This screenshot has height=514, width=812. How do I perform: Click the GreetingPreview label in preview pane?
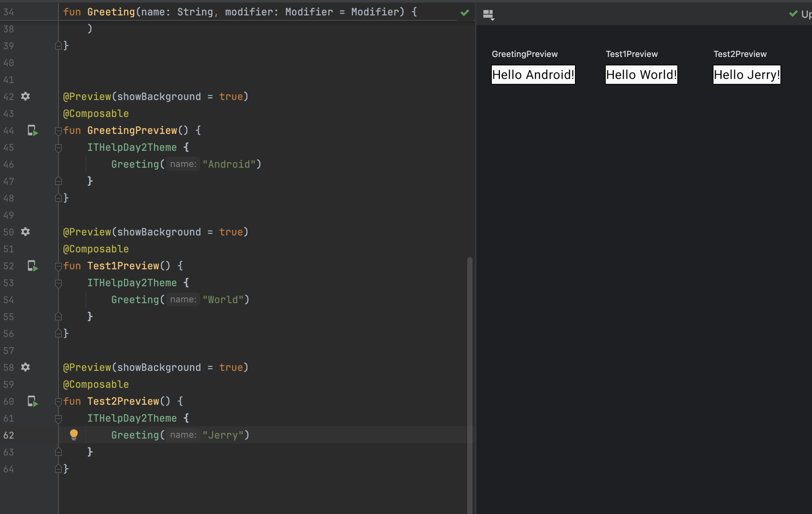525,54
